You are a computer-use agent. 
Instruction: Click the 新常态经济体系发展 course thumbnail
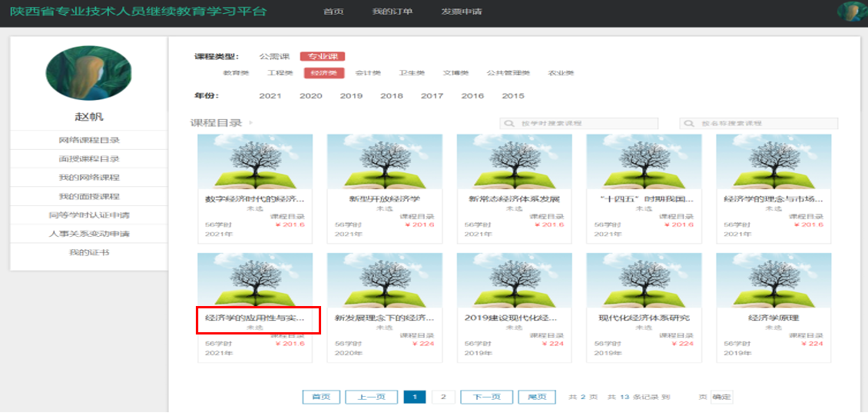coord(514,161)
